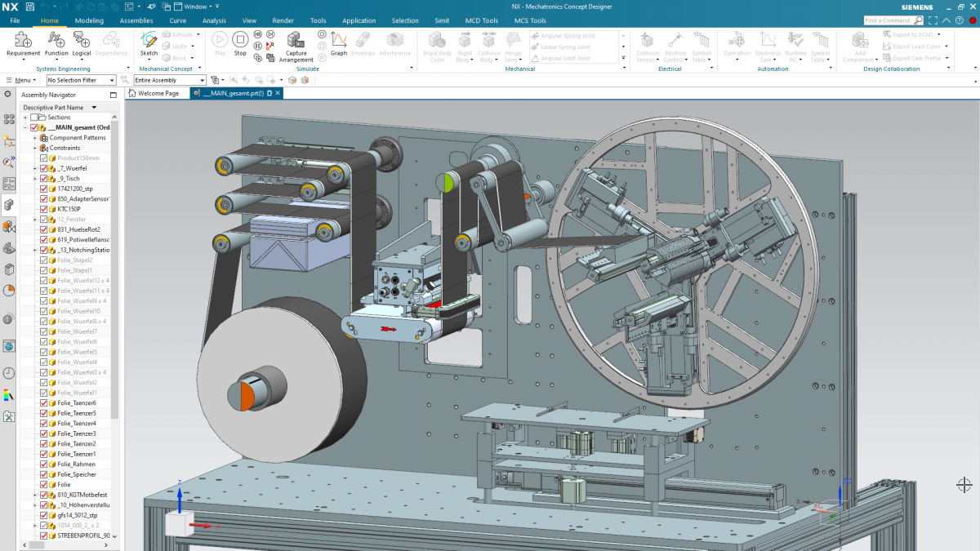Toggle the Folie_Taenzer6 checkbox
This screenshot has height=551, width=980.
click(x=44, y=403)
